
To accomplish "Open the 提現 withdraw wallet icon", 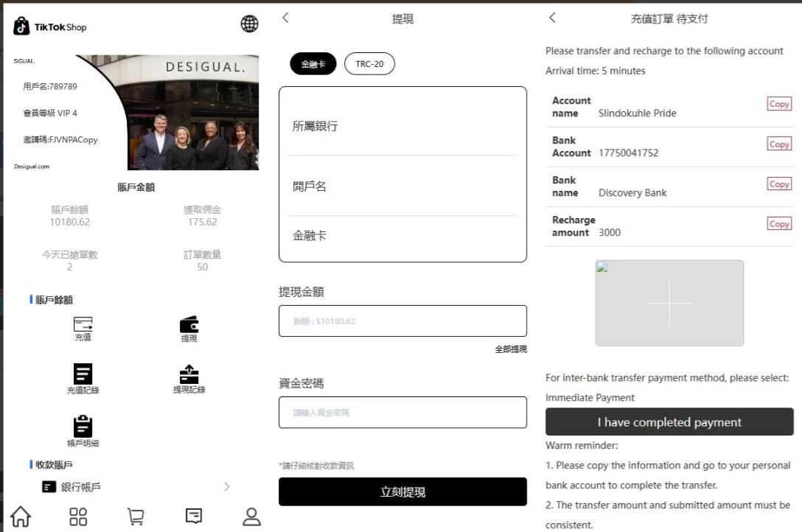I will 189,325.
